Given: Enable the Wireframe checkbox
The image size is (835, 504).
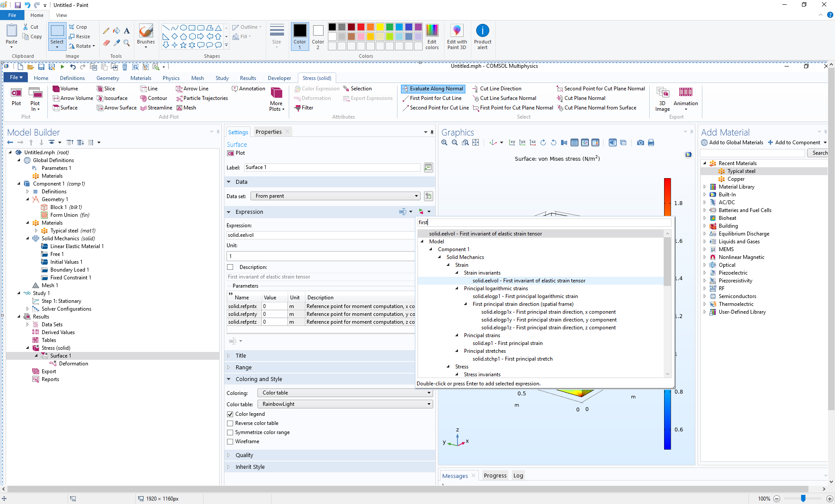Looking at the screenshot, I should click(230, 441).
